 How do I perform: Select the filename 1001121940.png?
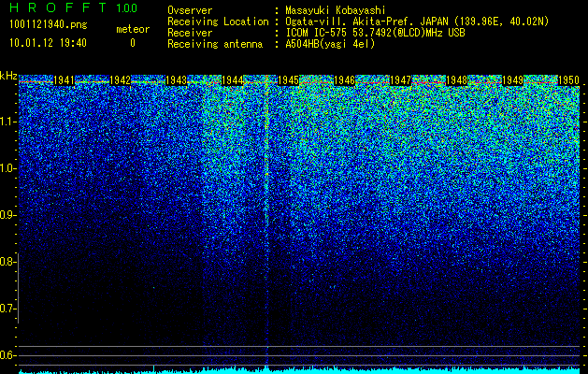pyautogui.click(x=49, y=25)
